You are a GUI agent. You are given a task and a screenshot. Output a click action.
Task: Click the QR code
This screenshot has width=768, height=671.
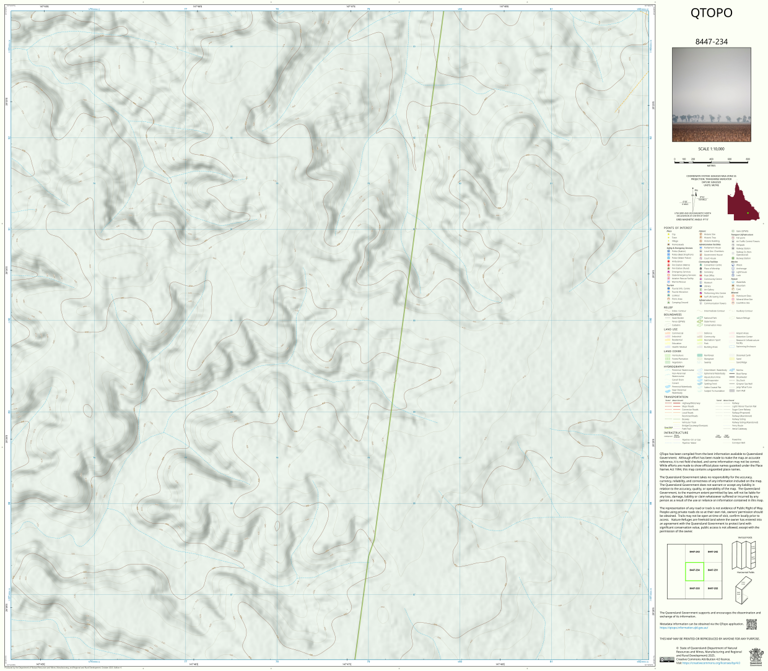click(x=751, y=624)
